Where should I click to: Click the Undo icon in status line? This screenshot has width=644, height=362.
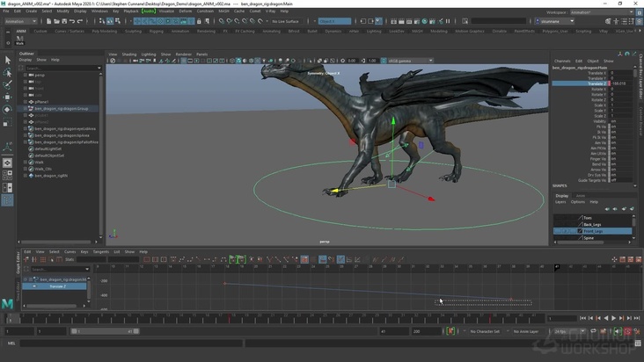click(73, 21)
